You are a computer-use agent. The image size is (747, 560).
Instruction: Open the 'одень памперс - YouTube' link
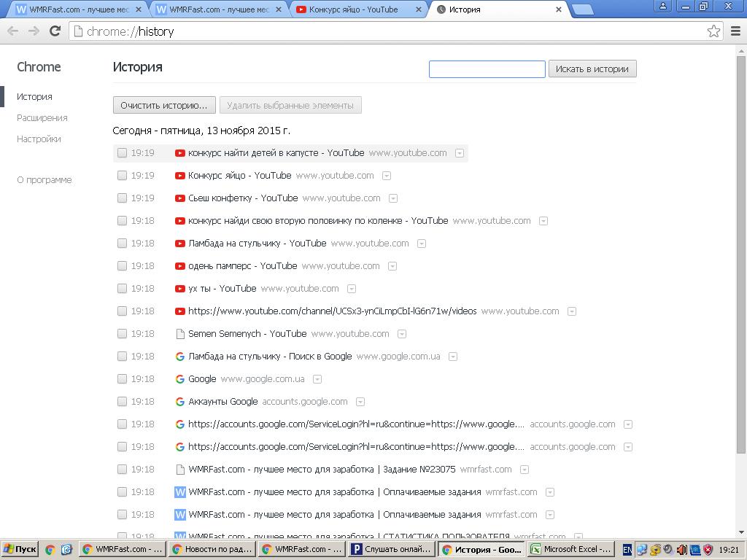[x=242, y=265]
